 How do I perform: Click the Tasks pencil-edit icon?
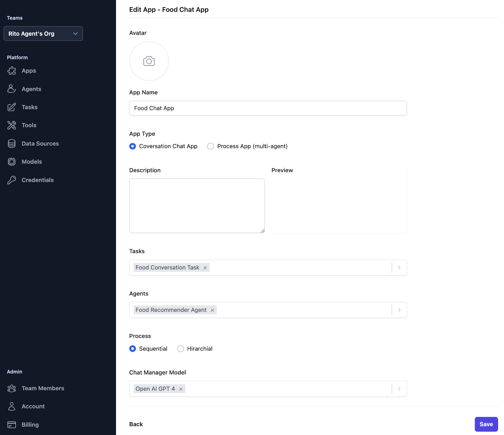coord(12,107)
